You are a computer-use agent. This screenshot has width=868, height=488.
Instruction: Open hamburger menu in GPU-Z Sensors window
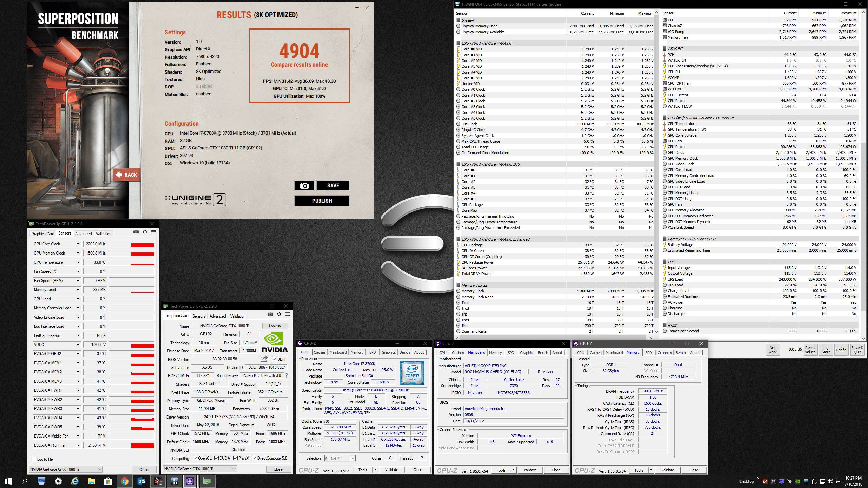point(153,232)
